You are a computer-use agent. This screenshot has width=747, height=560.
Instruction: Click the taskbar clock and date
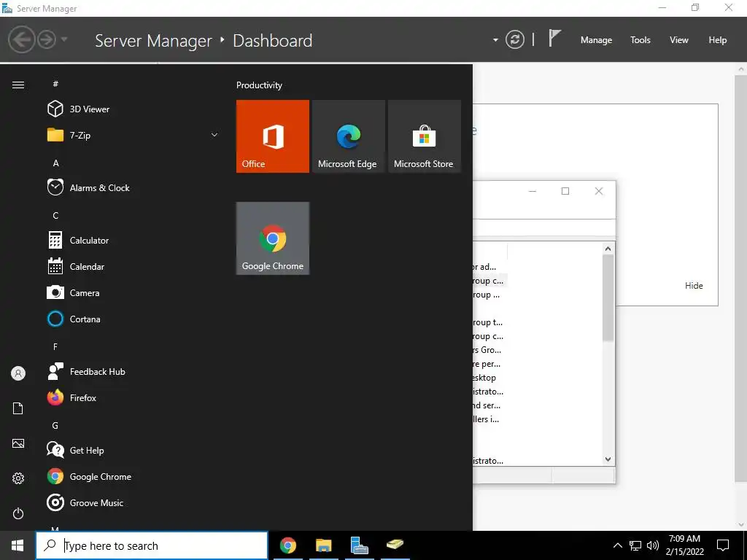point(684,545)
